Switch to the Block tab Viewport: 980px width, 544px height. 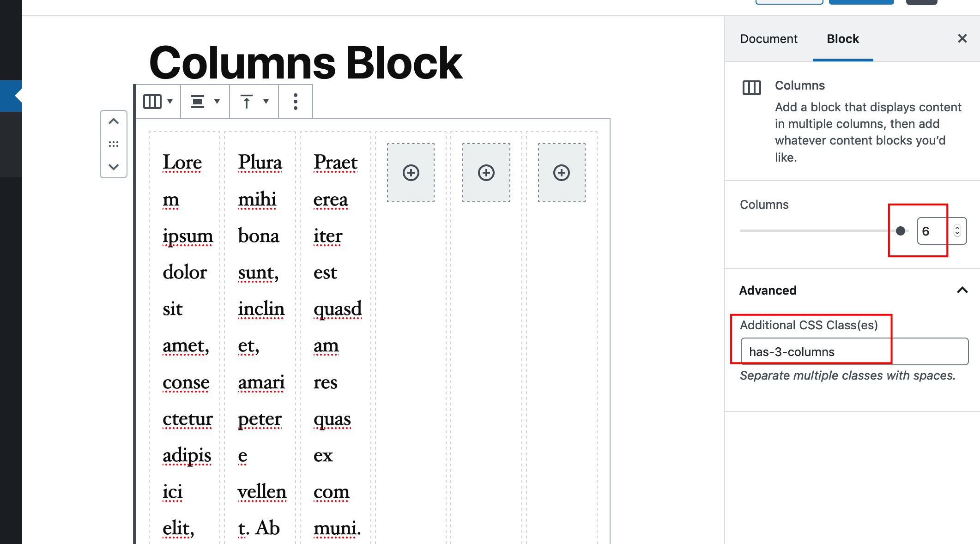[842, 38]
